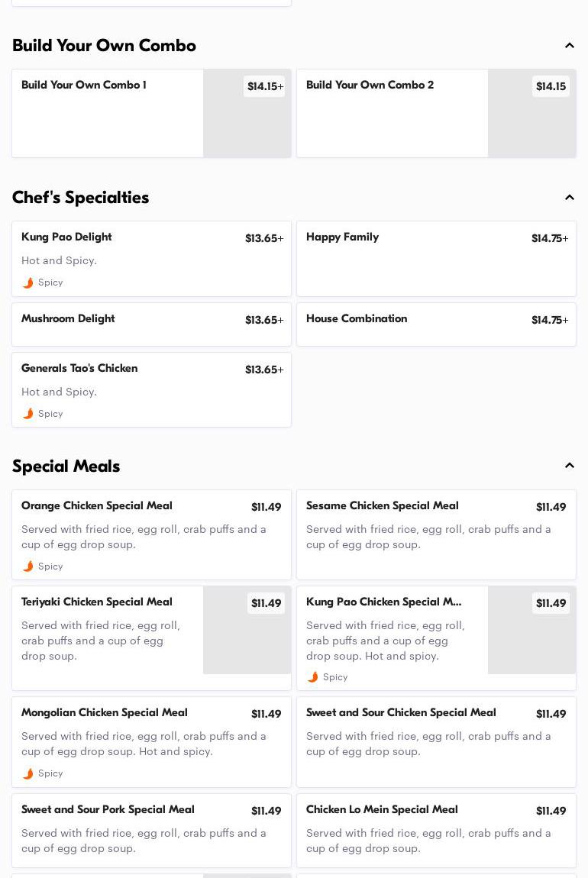Screen dimensions: 588x878
Task: Click the spicy icon on Kung Pao Chicken Special Meal
Action: pyautogui.click(x=313, y=677)
